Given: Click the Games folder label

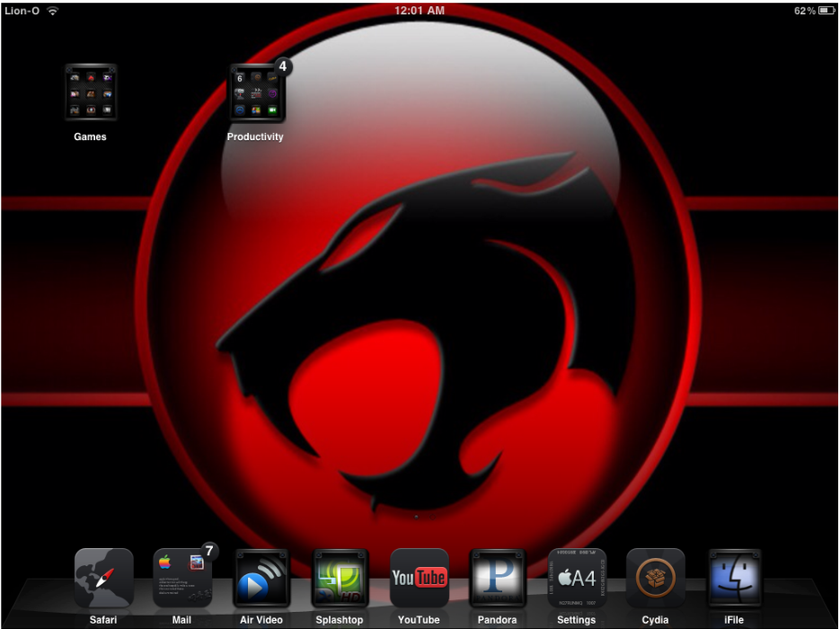Looking at the screenshot, I should tap(90, 137).
